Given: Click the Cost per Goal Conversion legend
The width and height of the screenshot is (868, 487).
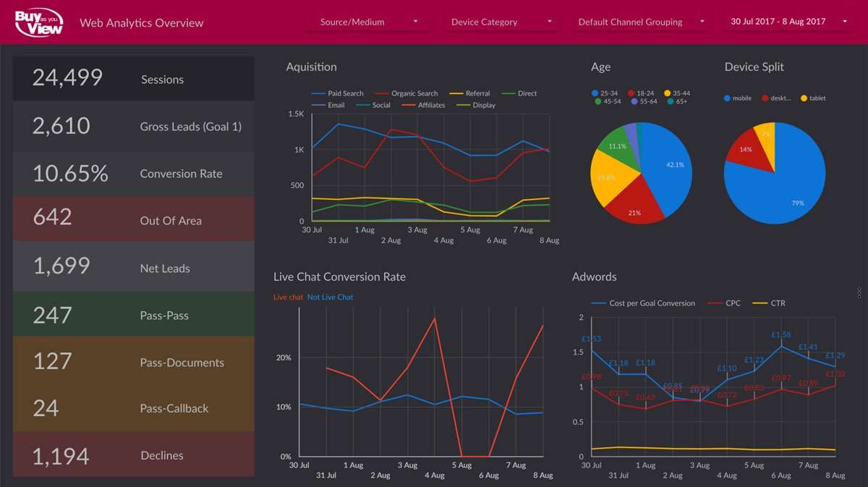Looking at the screenshot, I should point(643,303).
